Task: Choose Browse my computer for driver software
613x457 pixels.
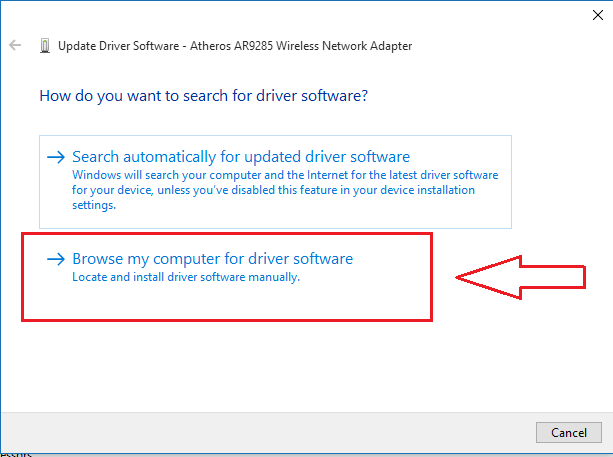Action: click(212, 259)
